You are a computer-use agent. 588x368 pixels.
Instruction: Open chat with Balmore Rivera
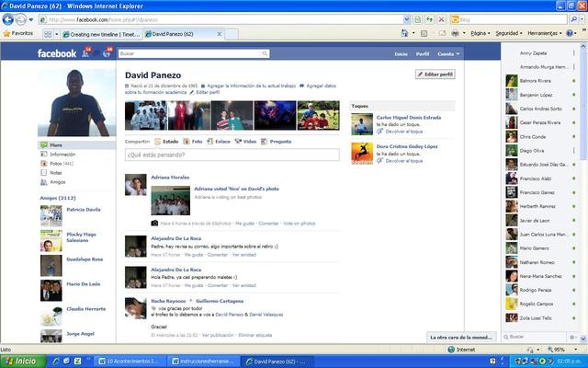click(540, 81)
